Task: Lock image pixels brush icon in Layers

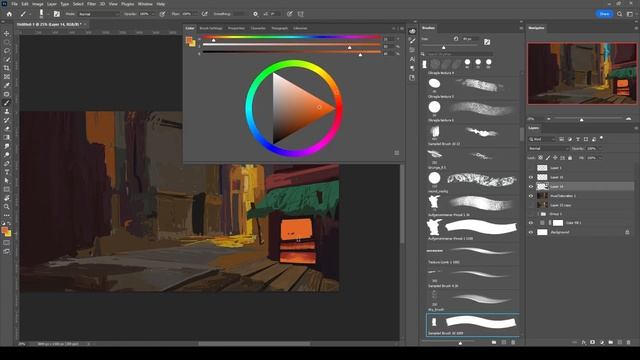Action: pyautogui.click(x=548, y=158)
